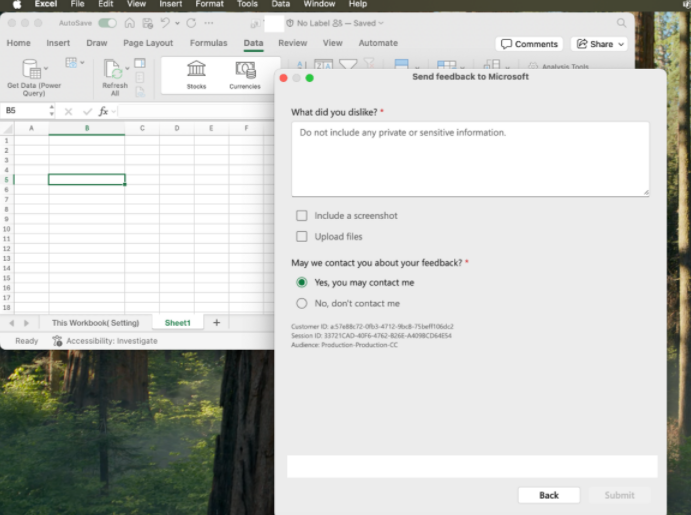Screen dimensions: 691x515
Task: Open the Review ribbon tab
Action: [293, 43]
